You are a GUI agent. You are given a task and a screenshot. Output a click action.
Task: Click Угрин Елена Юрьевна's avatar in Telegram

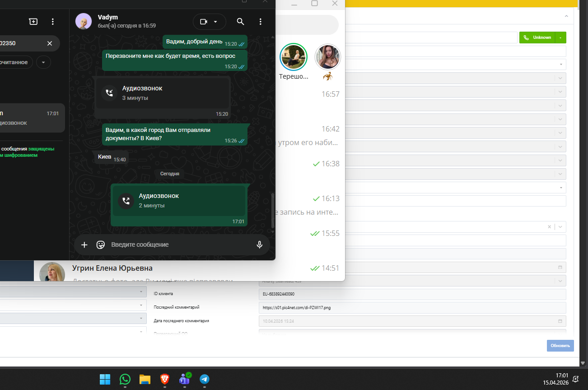tap(52, 272)
